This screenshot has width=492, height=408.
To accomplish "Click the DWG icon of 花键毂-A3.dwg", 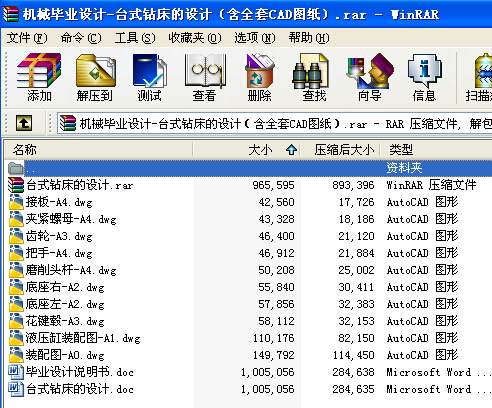I will click(x=16, y=321).
